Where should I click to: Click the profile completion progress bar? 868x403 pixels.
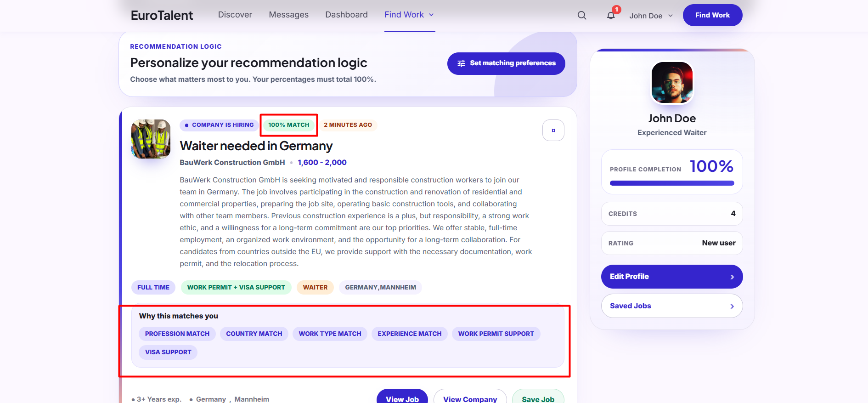(x=672, y=183)
